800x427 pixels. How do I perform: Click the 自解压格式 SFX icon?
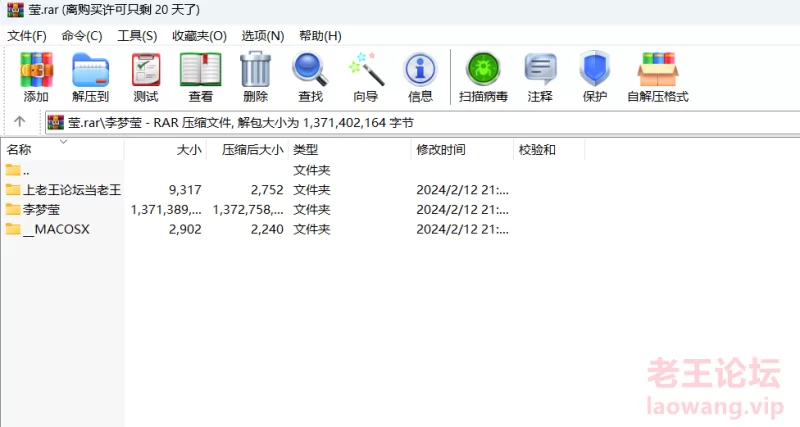pos(658,69)
